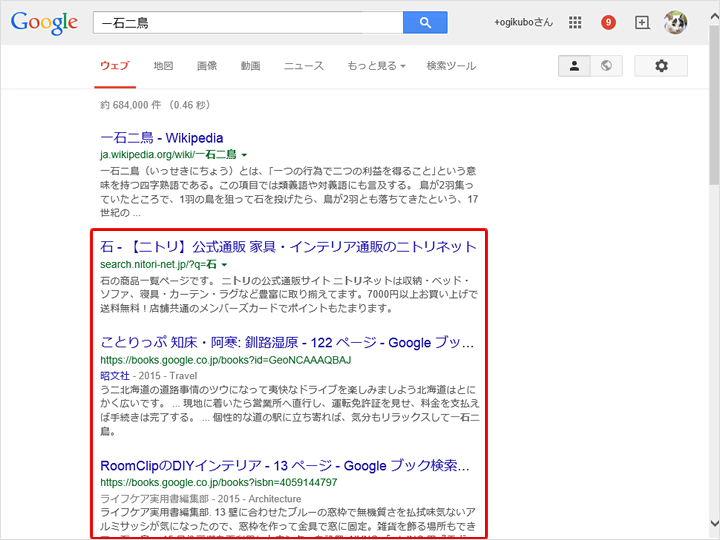Switch to the 動画 tab
Image resolution: width=720 pixels, height=540 pixels.
[x=251, y=66]
